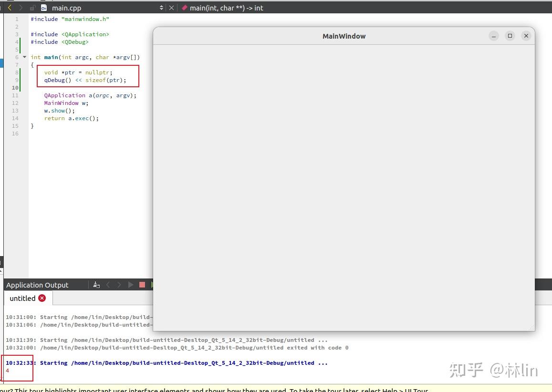Open the main(int, char **) symbol dropdown

click(x=222, y=8)
